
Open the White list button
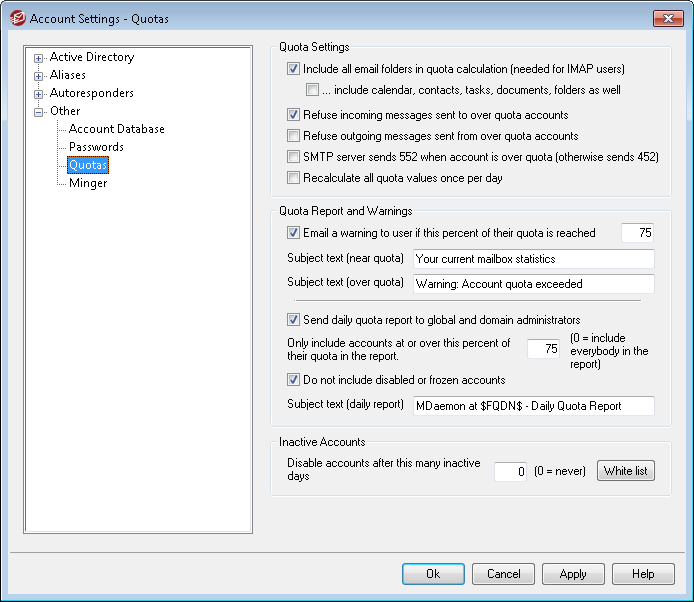[625, 471]
